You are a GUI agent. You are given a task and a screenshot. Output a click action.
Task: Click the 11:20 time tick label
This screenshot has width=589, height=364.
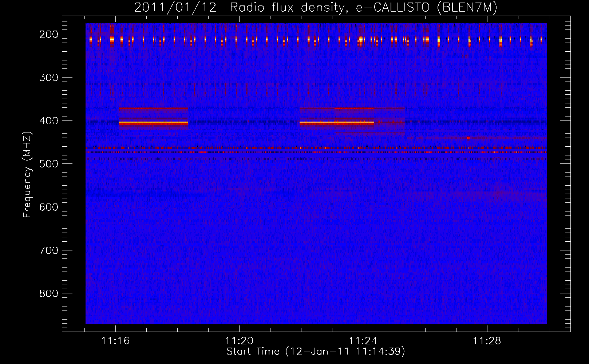tap(239, 341)
